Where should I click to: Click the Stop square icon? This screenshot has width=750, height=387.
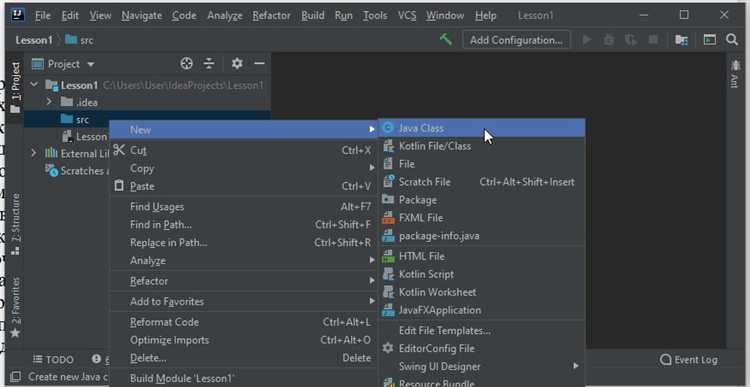click(x=653, y=40)
